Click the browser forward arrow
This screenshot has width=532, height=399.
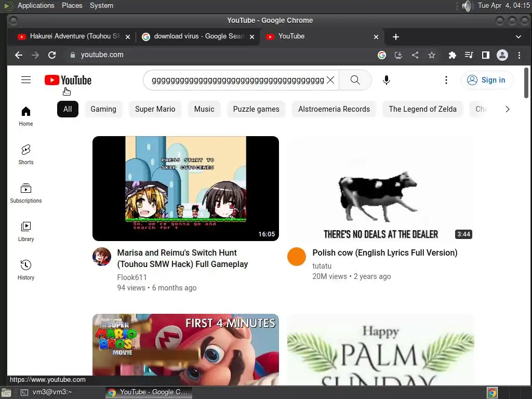click(x=35, y=55)
